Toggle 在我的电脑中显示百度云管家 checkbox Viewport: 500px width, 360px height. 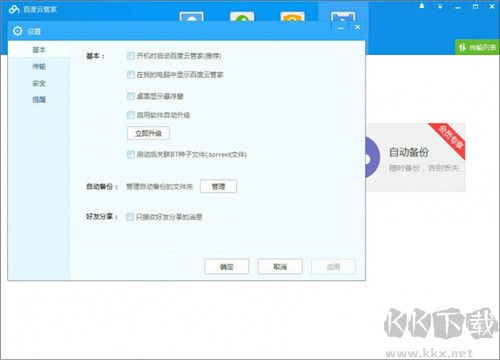(x=131, y=75)
